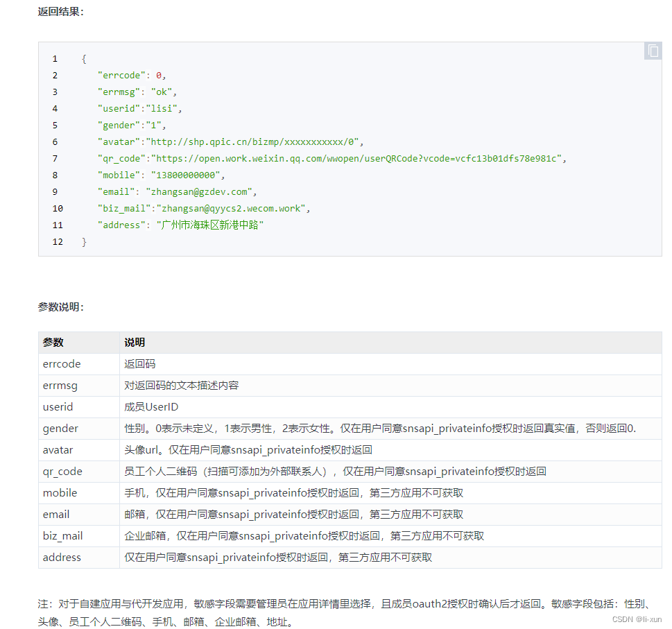
Task: Click the gender parameter cell in table
Action: (x=79, y=429)
